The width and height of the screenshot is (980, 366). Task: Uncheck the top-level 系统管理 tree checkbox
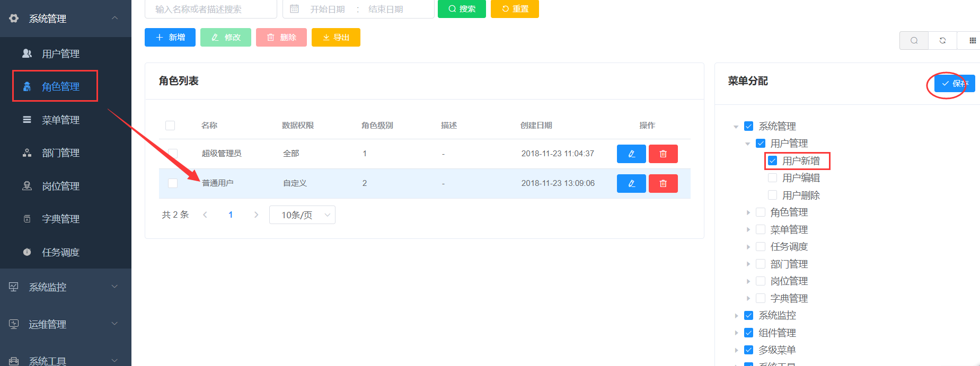(x=749, y=126)
